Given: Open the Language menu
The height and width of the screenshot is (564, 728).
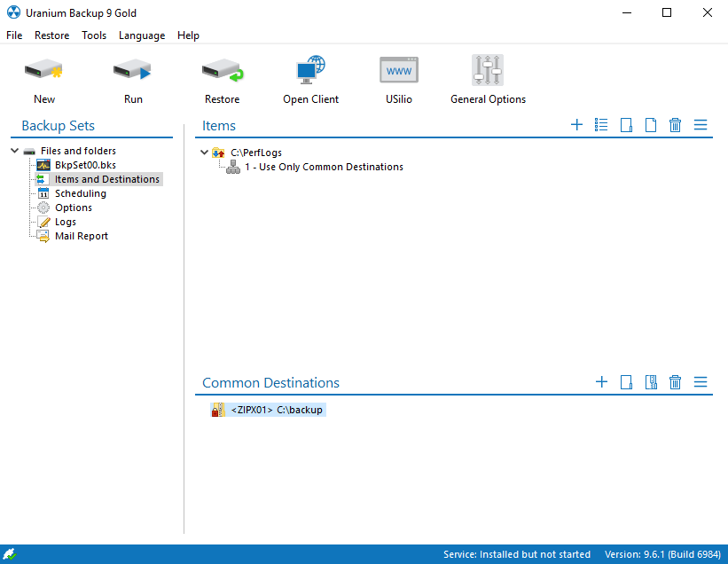Looking at the screenshot, I should tap(142, 35).
